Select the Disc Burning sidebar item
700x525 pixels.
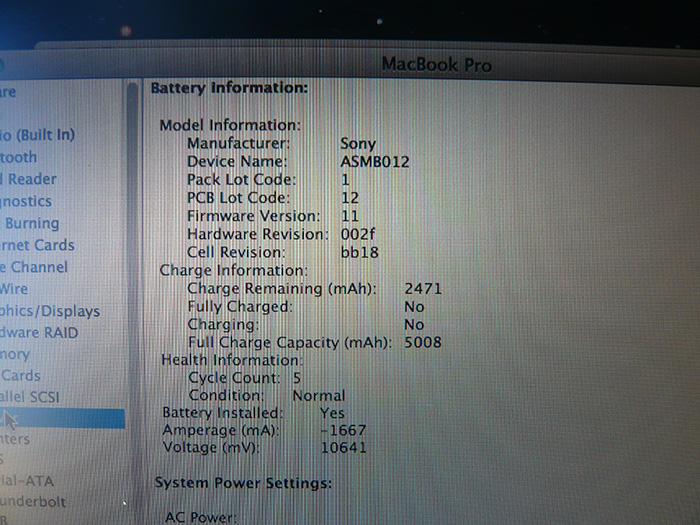tap(31, 223)
